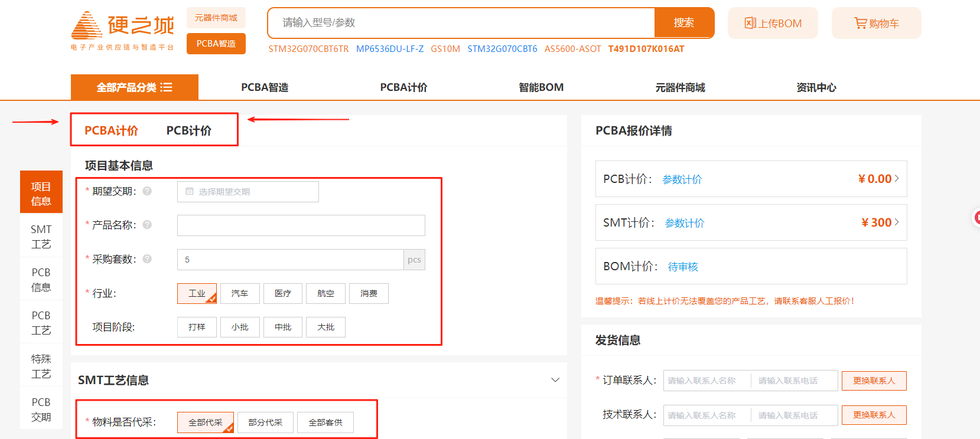Expand SMT计价 ¥300 details arrow
The width and height of the screenshot is (980, 439).
coord(897,222)
